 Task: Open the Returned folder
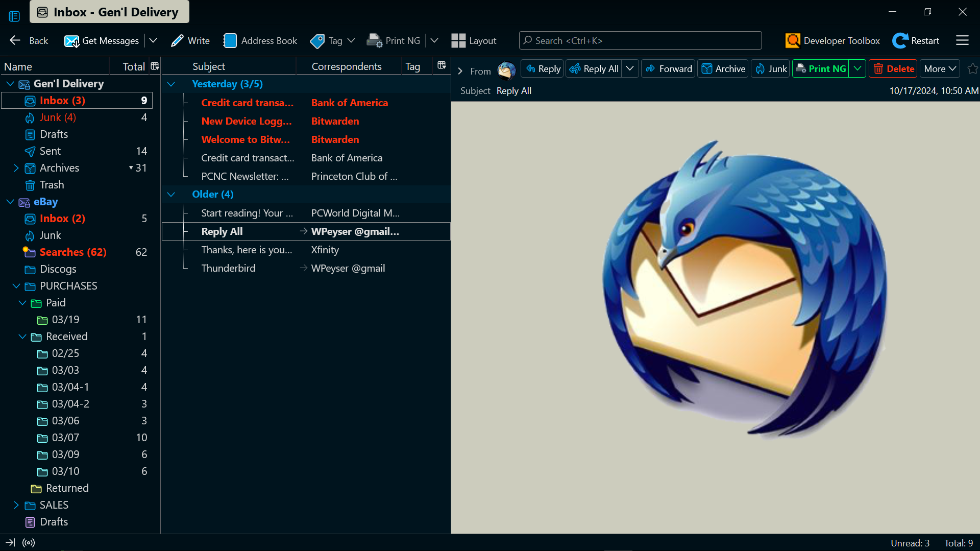[x=77, y=488]
